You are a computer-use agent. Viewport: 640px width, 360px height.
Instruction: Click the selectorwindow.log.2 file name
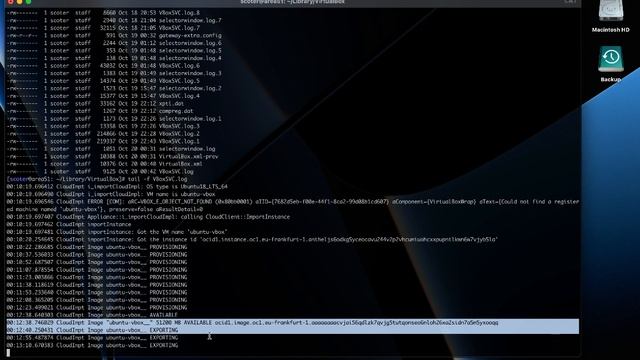(x=190, y=88)
